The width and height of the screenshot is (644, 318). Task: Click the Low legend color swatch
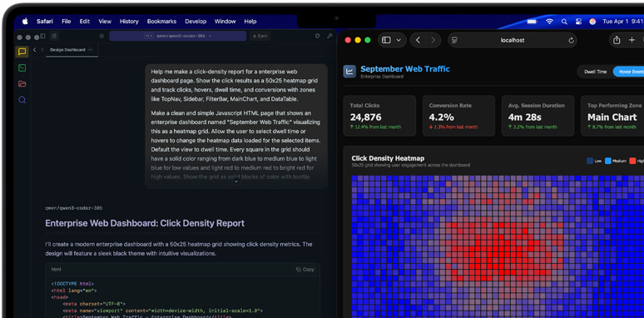pos(590,161)
